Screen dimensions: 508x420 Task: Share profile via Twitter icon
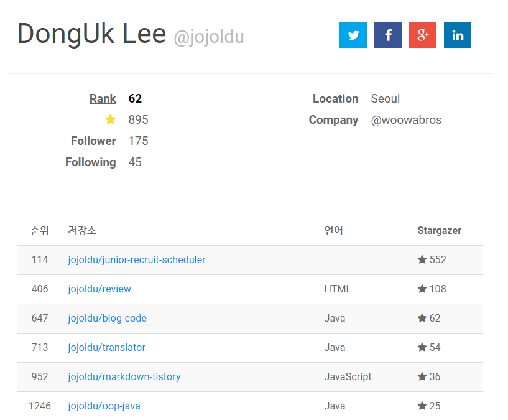[x=353, y=35]
